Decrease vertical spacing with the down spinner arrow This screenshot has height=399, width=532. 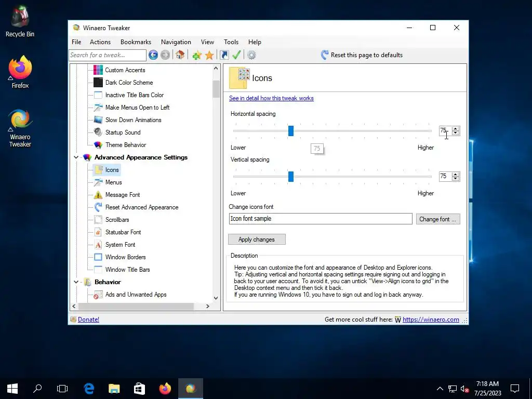(x=456, y=179)
